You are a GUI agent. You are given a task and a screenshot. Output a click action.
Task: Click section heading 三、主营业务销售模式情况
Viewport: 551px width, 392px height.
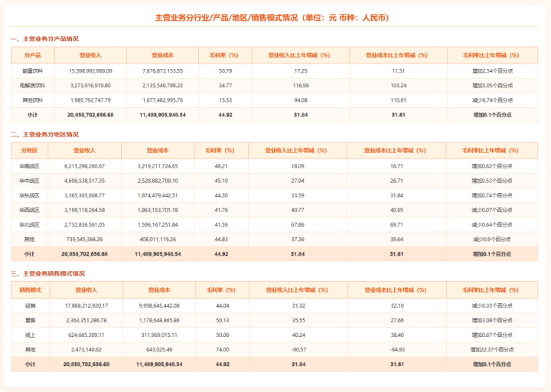pos(47,273)
